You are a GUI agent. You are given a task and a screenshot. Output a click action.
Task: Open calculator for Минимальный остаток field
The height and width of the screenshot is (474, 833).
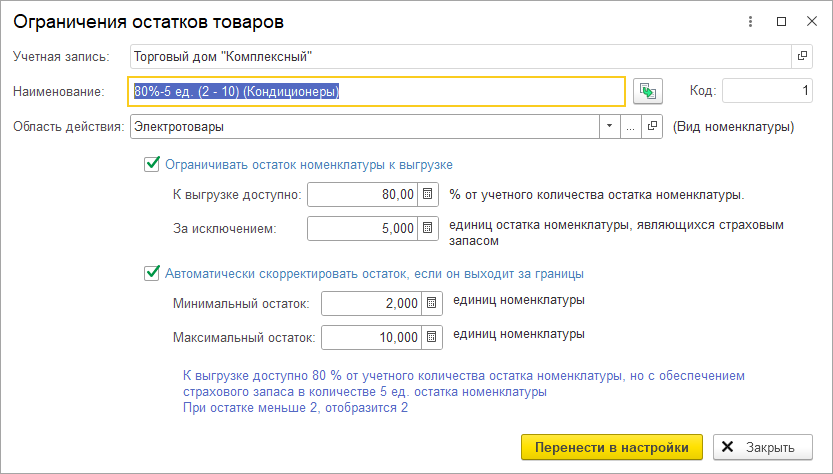(x=432, y=302)
